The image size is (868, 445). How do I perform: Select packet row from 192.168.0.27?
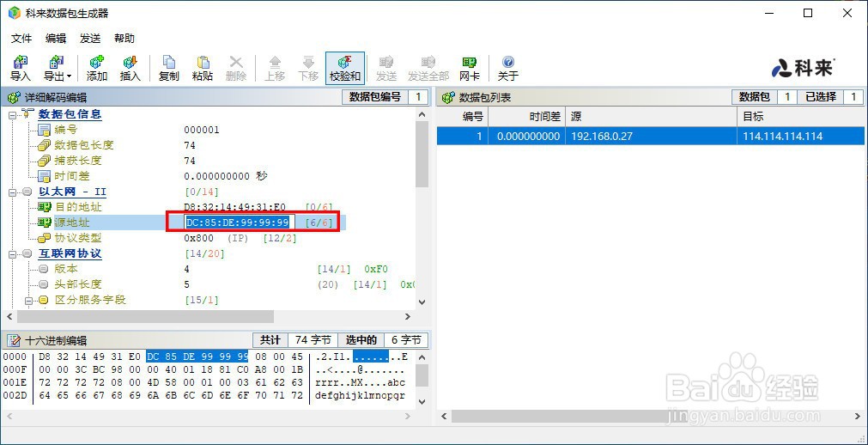click(651, 137)
